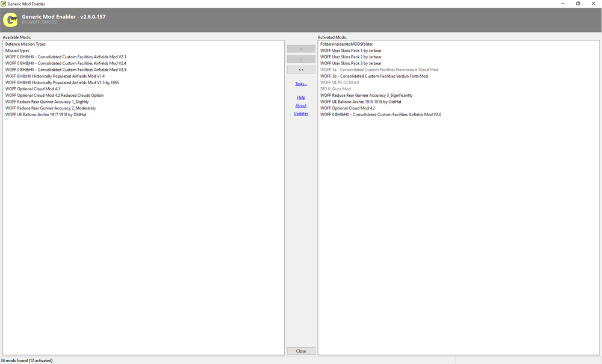This screenshot has width=602, height=364.
Task: Select Historically Populated Airfields Mod V1.4
Action: (55, 76)
